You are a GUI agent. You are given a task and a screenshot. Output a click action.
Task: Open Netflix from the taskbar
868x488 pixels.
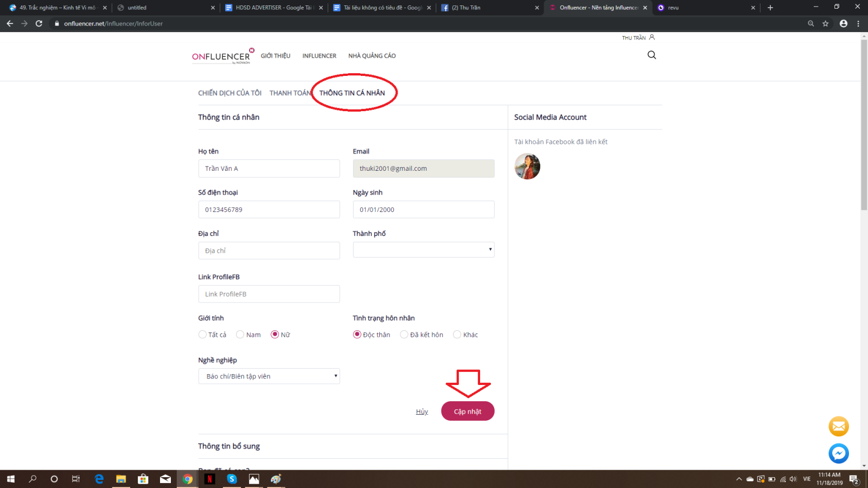point(209,479)
